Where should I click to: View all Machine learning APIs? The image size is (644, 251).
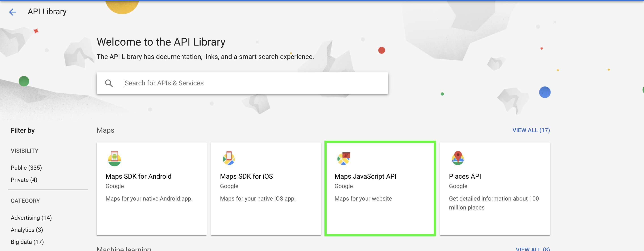(532, 249)
